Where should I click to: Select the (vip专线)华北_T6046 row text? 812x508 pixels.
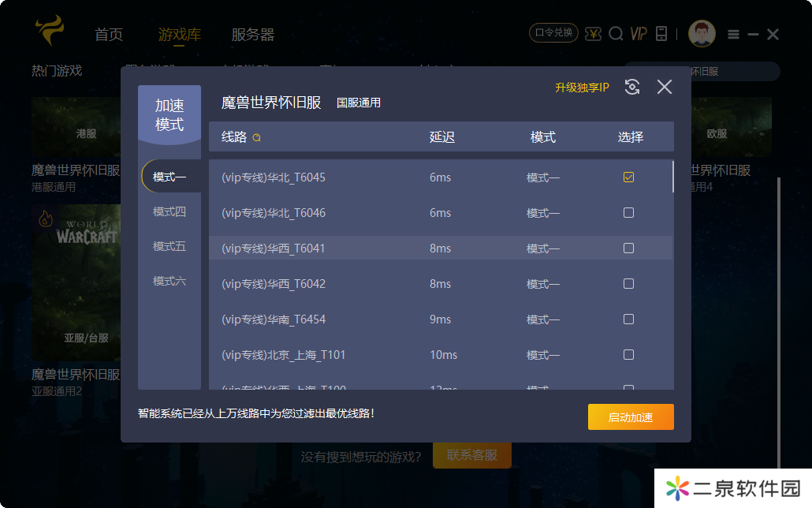[274, 212]
